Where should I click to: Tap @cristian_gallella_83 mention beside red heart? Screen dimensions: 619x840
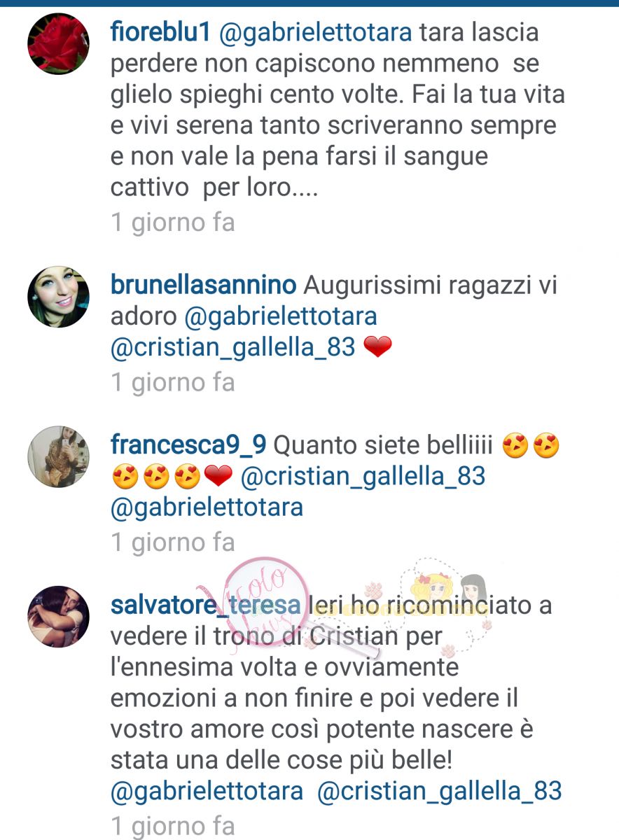[233, 349]
